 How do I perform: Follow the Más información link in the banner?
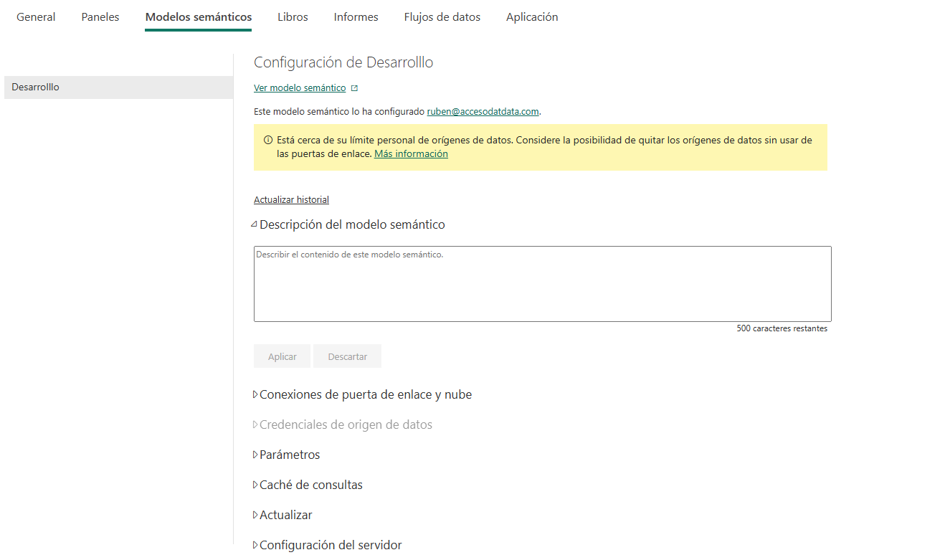click(x=411, y=154)
